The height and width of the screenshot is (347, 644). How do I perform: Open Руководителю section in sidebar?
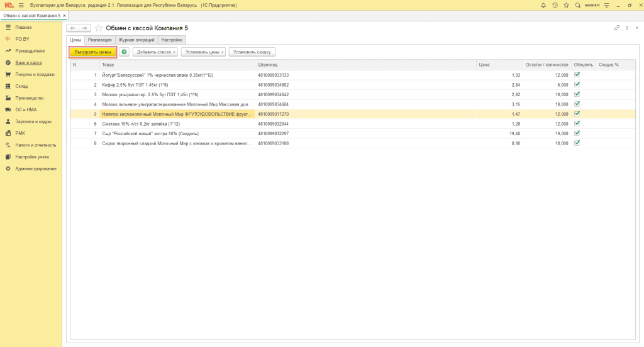click(31, 51)
